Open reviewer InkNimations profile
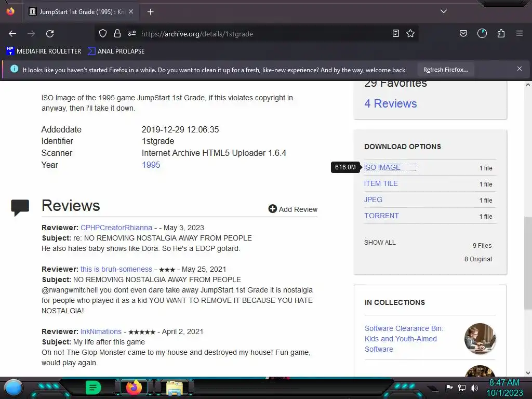The height and width of the screenshot is (399, 532). coord(101,331)
